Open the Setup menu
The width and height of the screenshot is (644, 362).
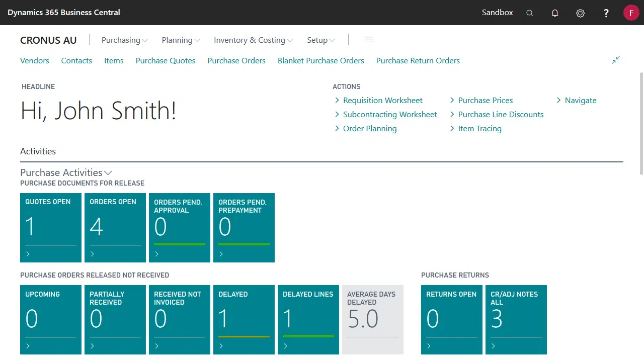point(321,40)
